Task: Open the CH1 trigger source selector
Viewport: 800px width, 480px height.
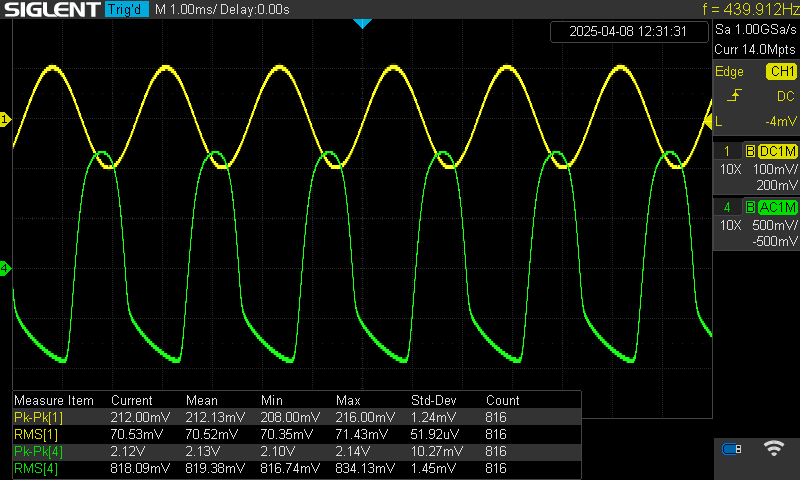Action: [x=781, y=72]
